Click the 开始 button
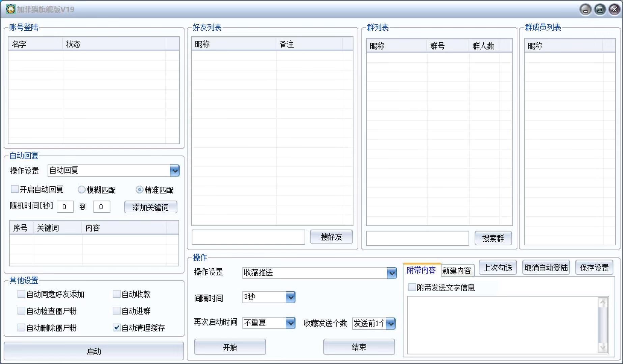Screen dimensions: 623x364 [230, 347]
